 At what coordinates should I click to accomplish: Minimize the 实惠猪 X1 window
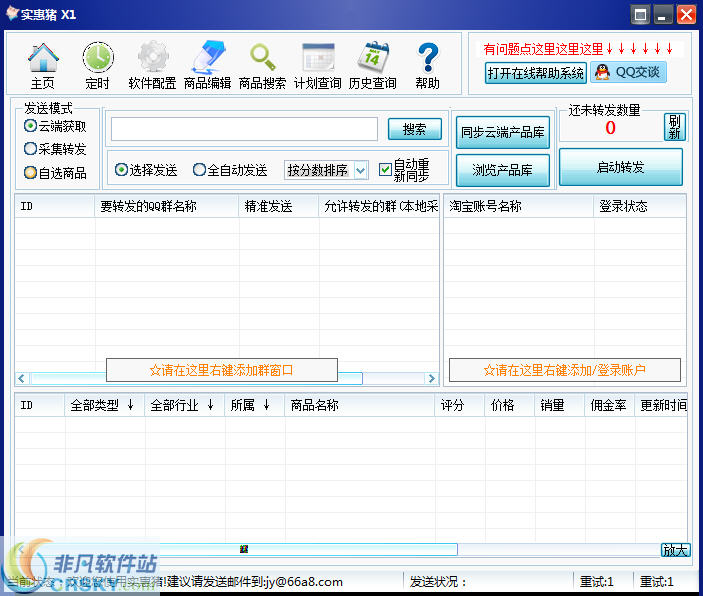(663, 15)
